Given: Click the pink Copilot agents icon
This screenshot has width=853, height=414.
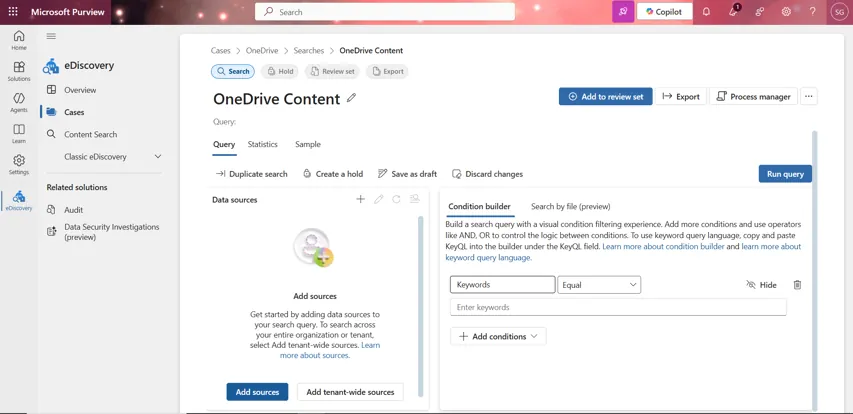Looking at the screenshot, I should tap(623, 11).
